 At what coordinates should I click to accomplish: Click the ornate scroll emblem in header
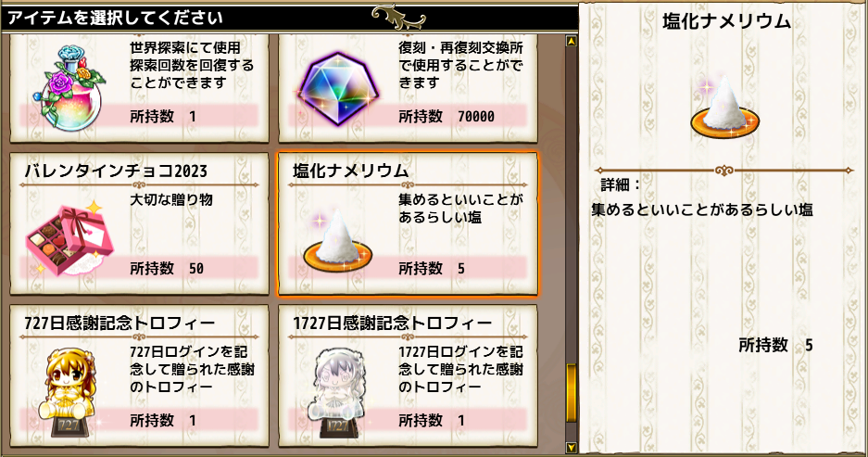(398, 17)
